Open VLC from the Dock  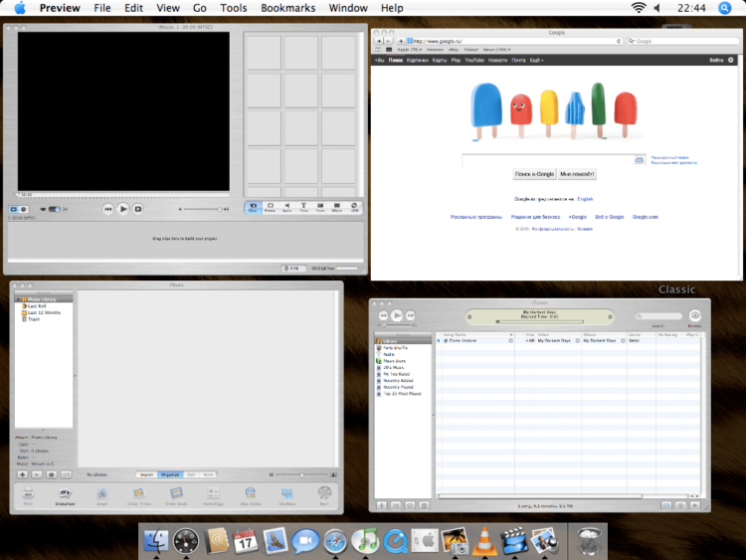483,541
